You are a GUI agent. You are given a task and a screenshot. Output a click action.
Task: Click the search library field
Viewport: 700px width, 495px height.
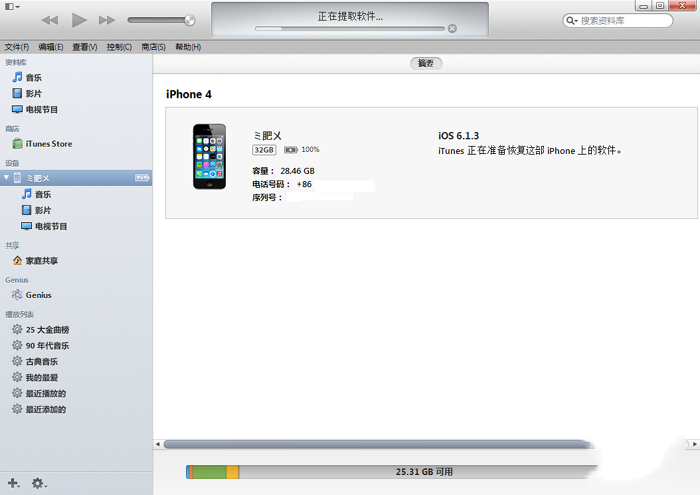pyautogui.click(x=618, y=21)
